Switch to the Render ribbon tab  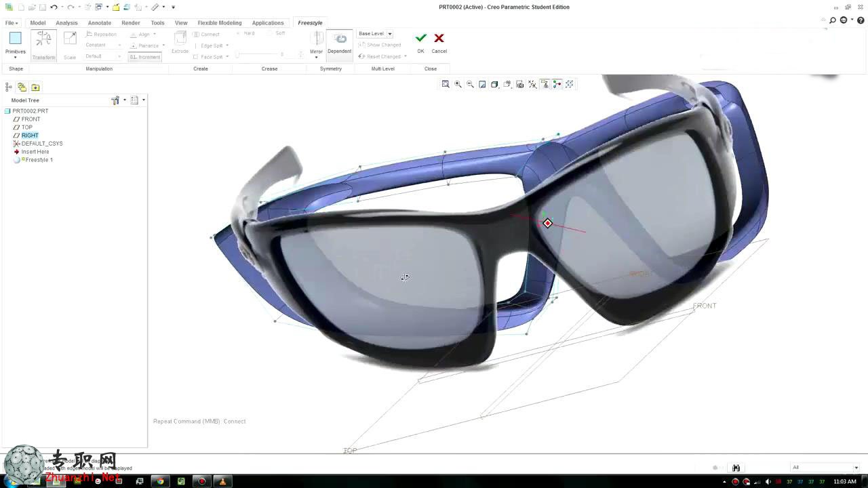[131, 23]
